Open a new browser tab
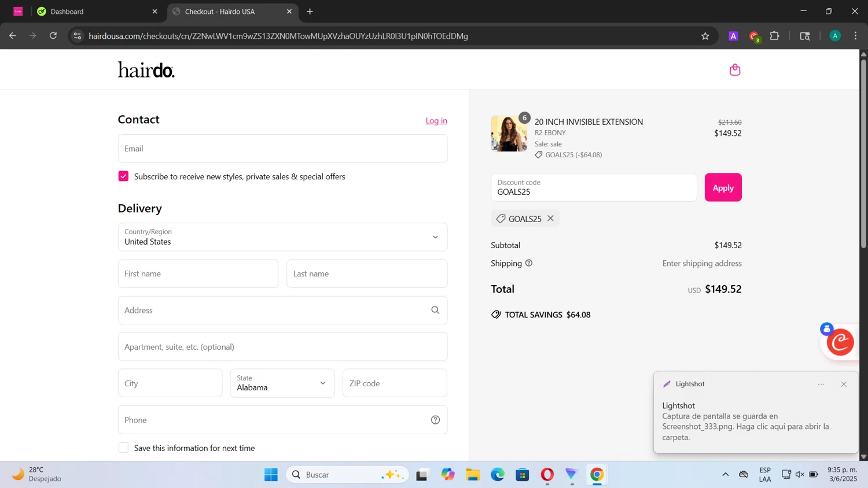 point(310,12)
